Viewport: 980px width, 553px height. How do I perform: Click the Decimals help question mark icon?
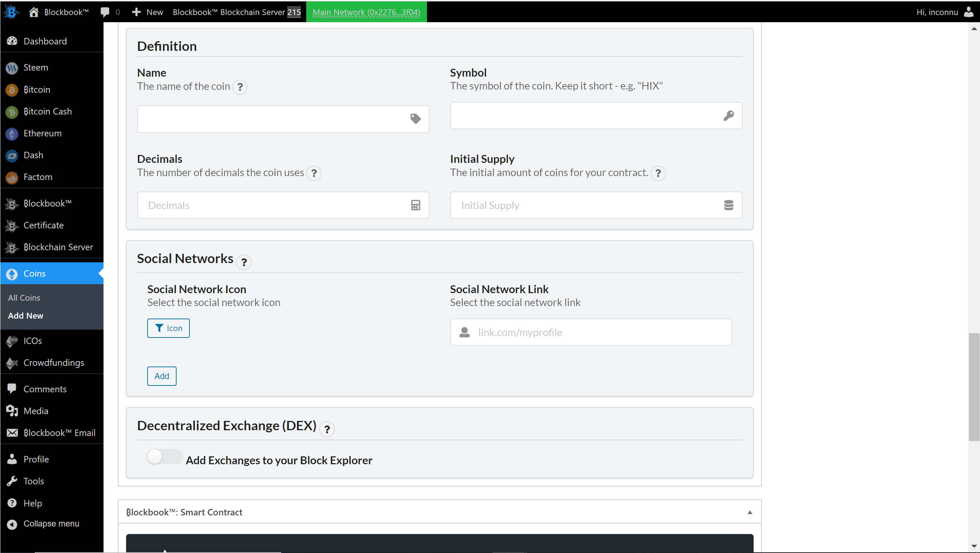coord(314,173)
